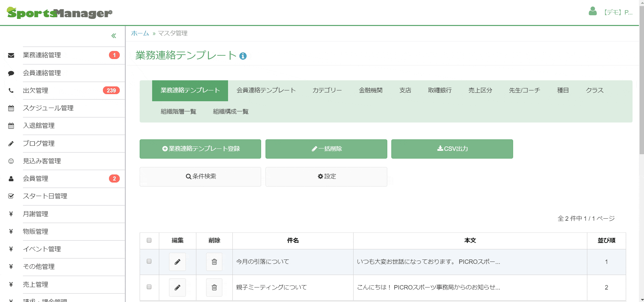Viewport: 644px width, 302px height.
Task: Click the 件名 column header
Action: (x=293, y=241)
